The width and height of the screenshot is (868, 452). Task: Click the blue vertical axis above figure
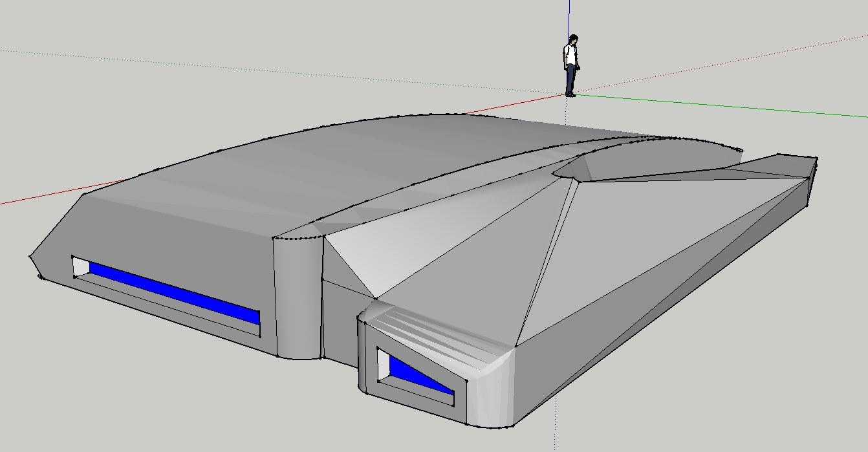(569, 16)
